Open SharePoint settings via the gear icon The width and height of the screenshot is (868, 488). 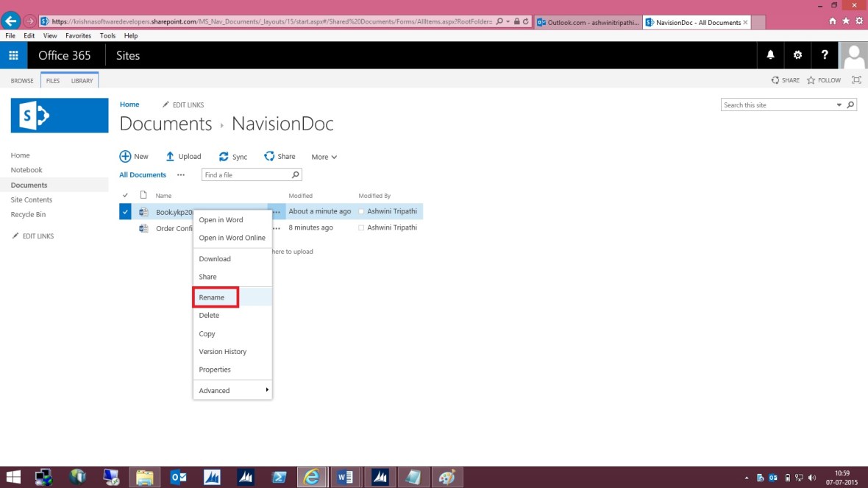click(x=797, y=55)
